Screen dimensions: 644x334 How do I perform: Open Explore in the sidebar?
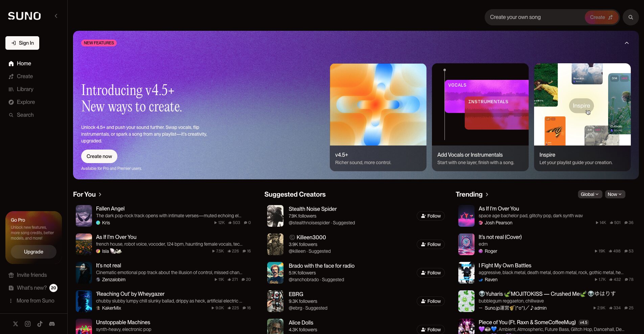(x=26, y=102)
